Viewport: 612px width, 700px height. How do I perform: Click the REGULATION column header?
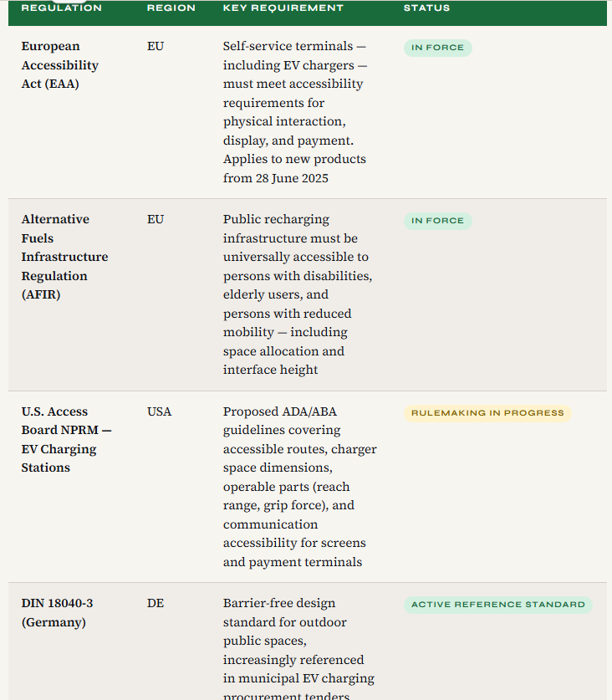(61, 8)
